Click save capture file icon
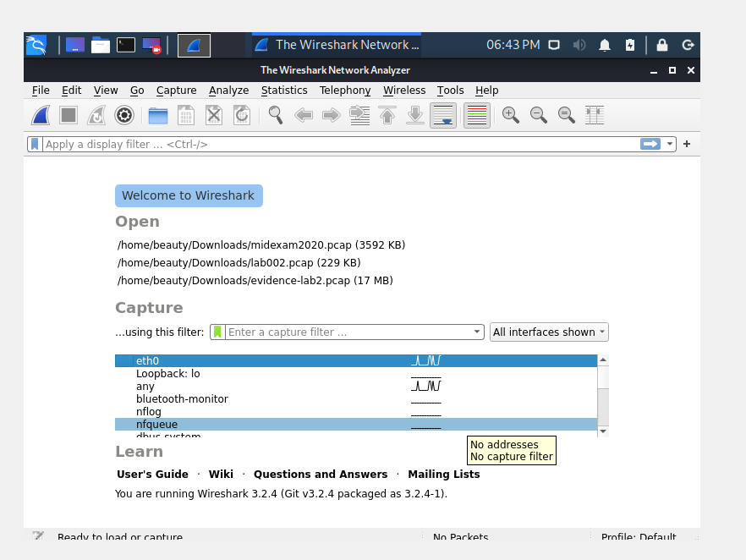The image size is (746, 560). [186, 116]
